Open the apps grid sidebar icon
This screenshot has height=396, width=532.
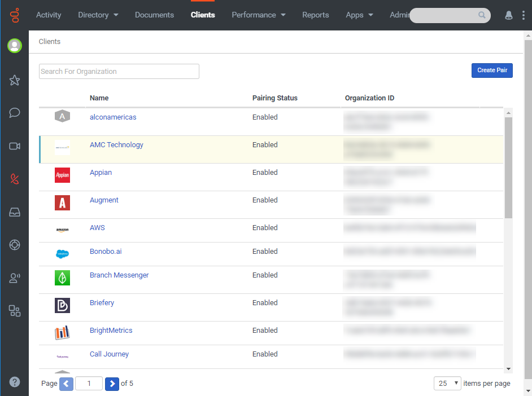click(15, 311)
